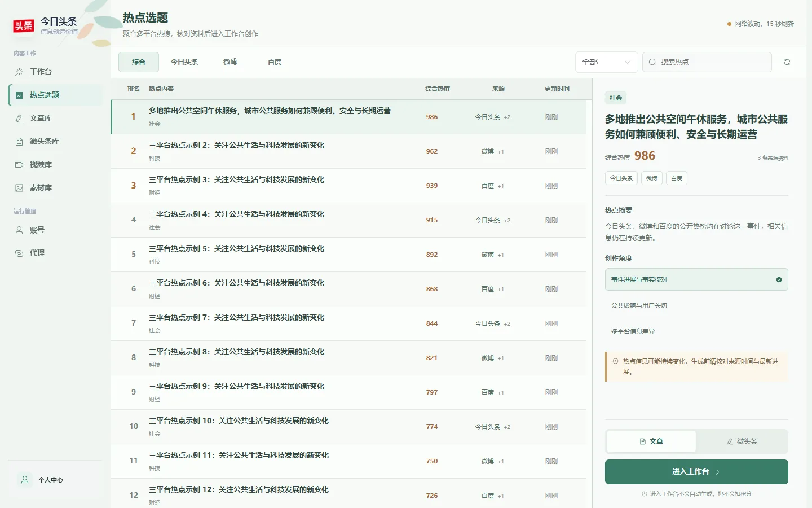Select 三平台热点示例 3 row
The width and height of the screenshot is (812, 508).
[x=348, y=186]
